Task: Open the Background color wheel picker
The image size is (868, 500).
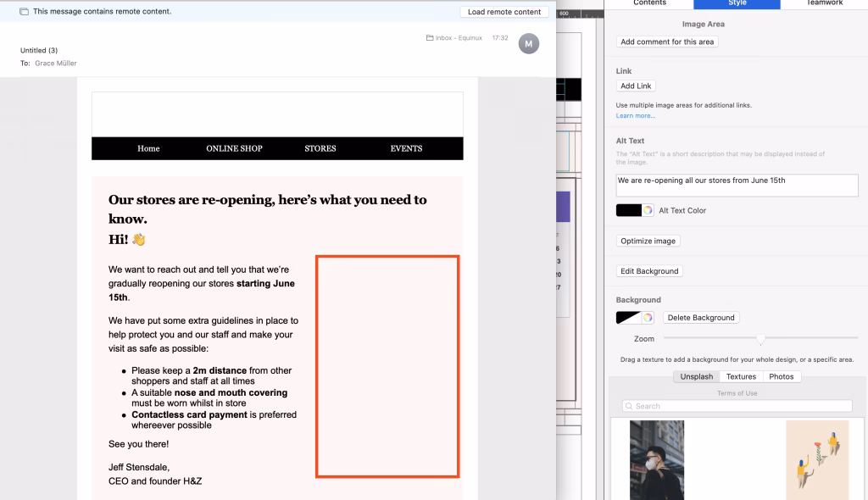Action: click(648, 318)
